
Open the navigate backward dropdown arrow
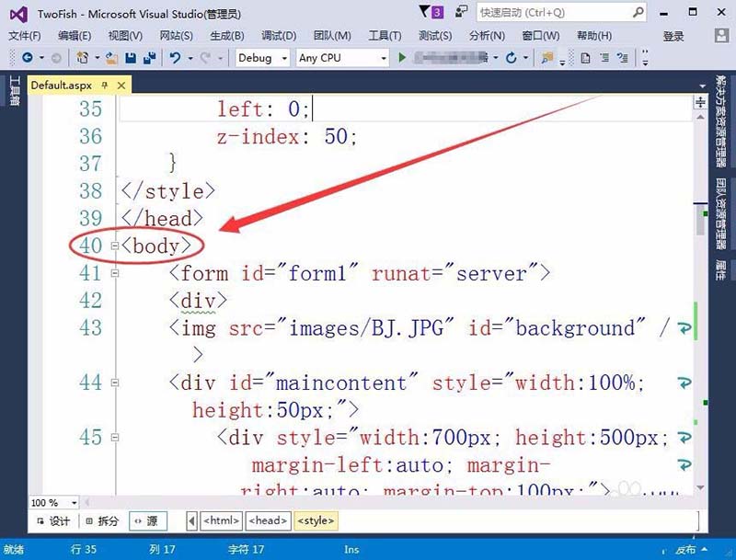point(41,58)
